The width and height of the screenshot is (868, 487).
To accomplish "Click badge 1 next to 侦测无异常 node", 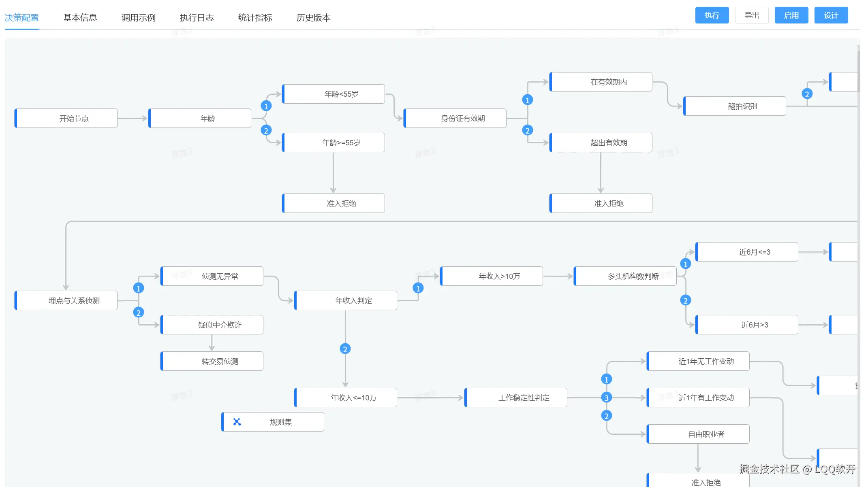I will (138, 288).
